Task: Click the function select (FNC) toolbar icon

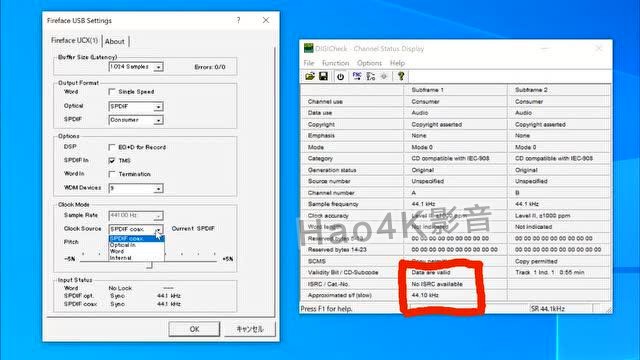Action: 357,76
